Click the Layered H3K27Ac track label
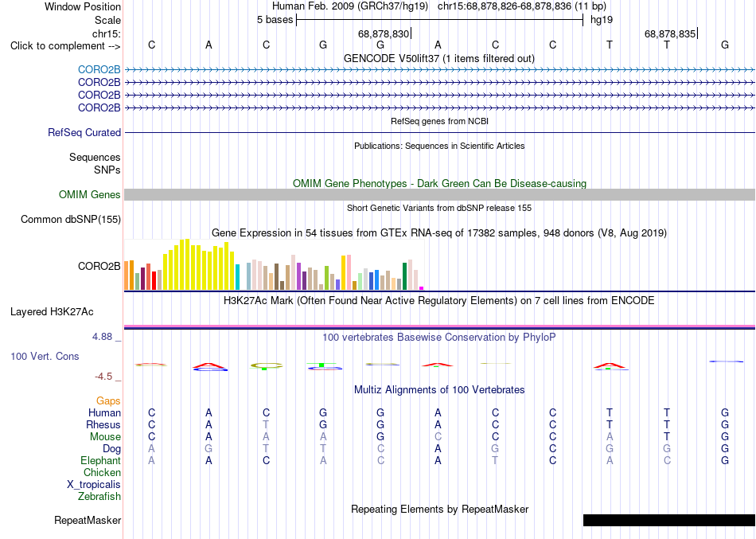Image resolution: width=756 pixels, height=539 pixels. (x=52, y=312)
